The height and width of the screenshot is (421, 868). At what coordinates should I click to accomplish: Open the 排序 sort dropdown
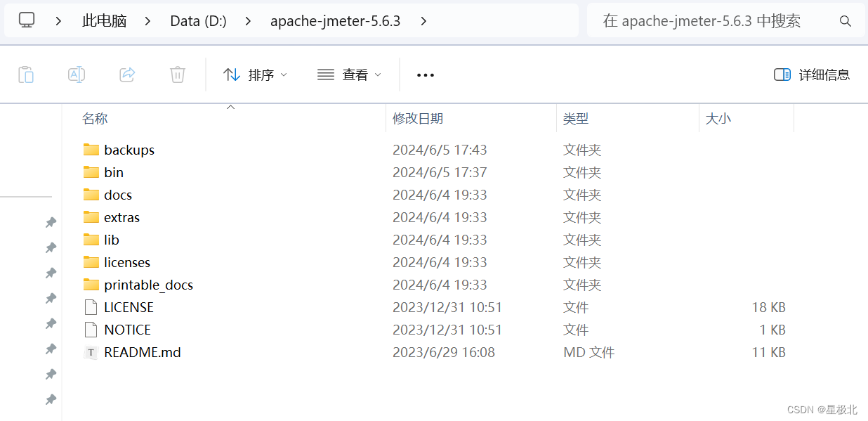coord(256,75)
